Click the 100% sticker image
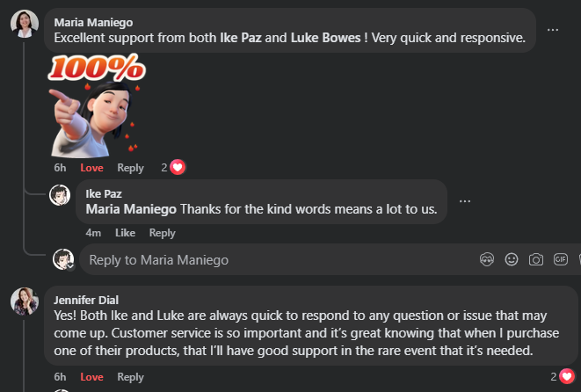The width and height of the screenshot is (581, 392). point(97,104)
